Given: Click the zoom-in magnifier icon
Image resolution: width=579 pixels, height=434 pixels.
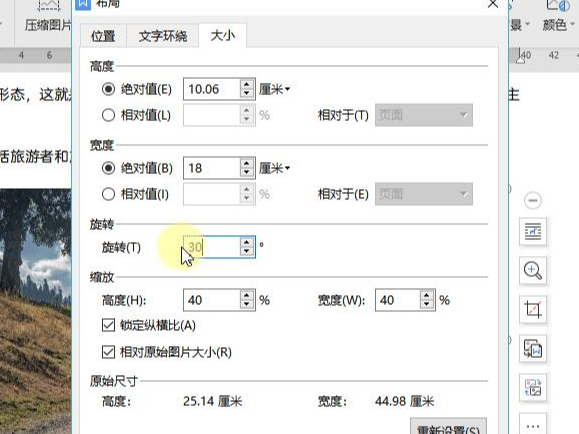Looking at the screenshot, I should [x=533, y=271].
